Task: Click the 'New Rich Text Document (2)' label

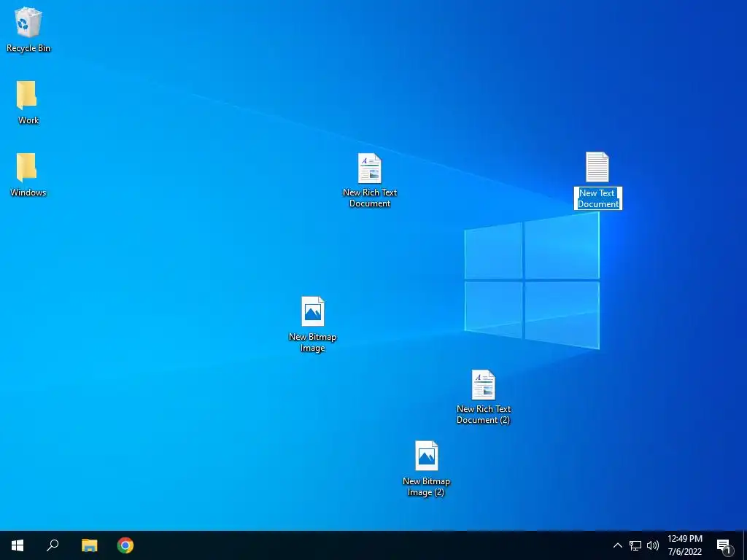Action: (x=483, y=414)
